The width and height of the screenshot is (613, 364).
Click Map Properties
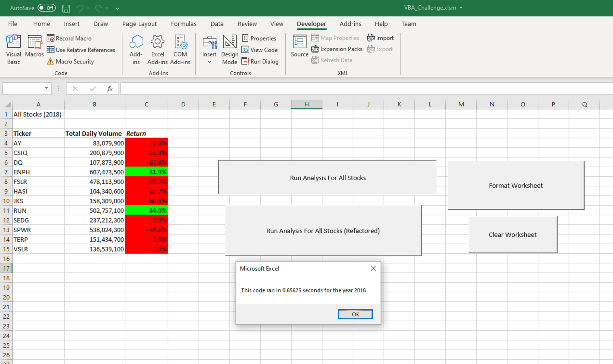pyautogui.click(x=335, y=38)
